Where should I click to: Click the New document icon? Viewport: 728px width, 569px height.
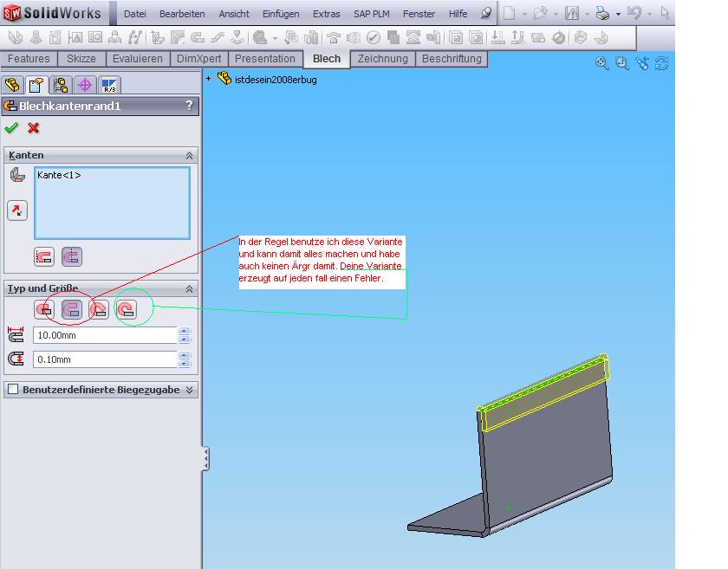pos(510,14)
